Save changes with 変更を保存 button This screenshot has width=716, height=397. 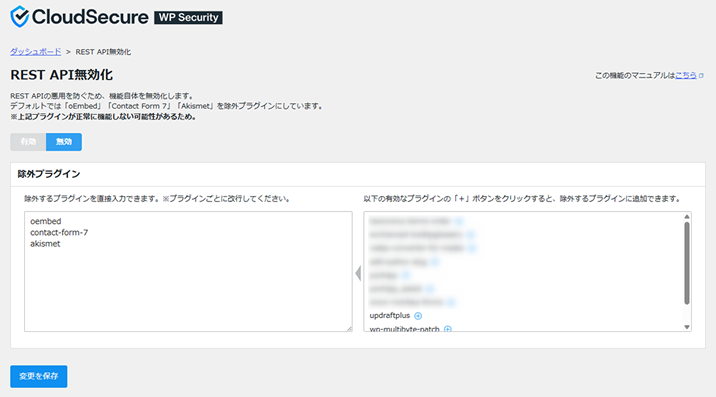point(39,376)
